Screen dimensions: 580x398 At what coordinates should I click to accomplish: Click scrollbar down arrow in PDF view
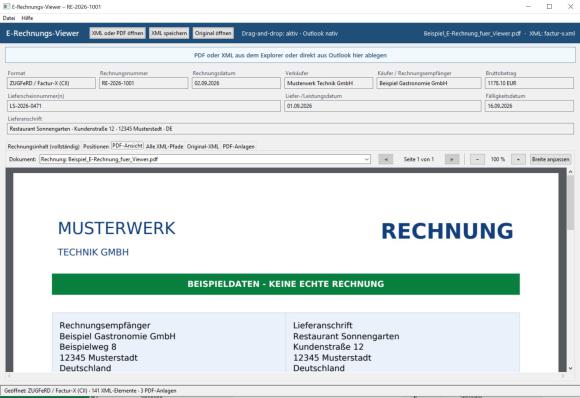click(570, 368)
